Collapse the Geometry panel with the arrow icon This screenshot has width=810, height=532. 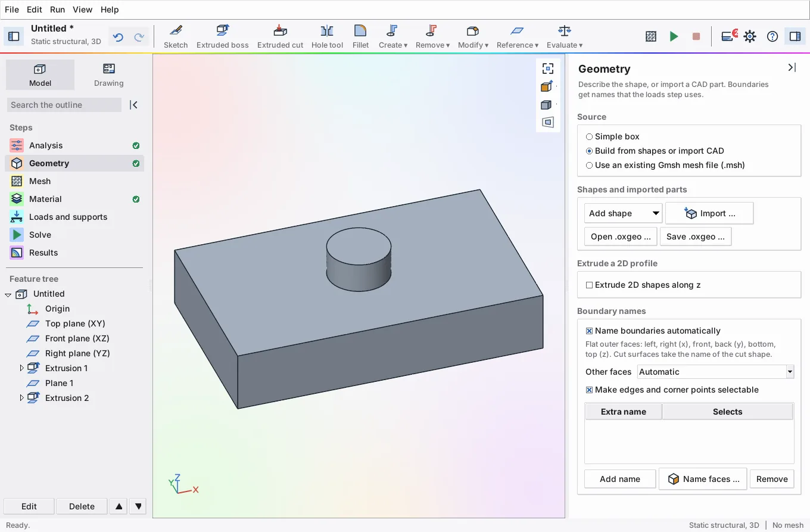792,68
